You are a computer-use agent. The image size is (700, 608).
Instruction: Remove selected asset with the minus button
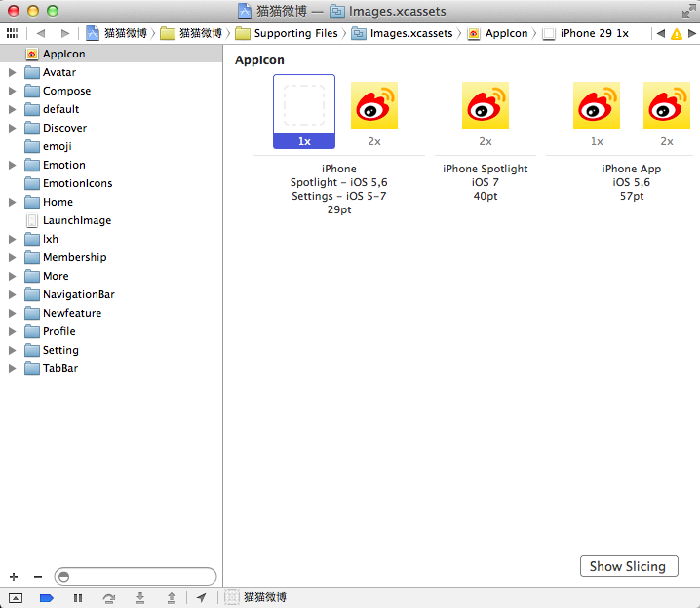pyautogui.click(x=38, y=576)
